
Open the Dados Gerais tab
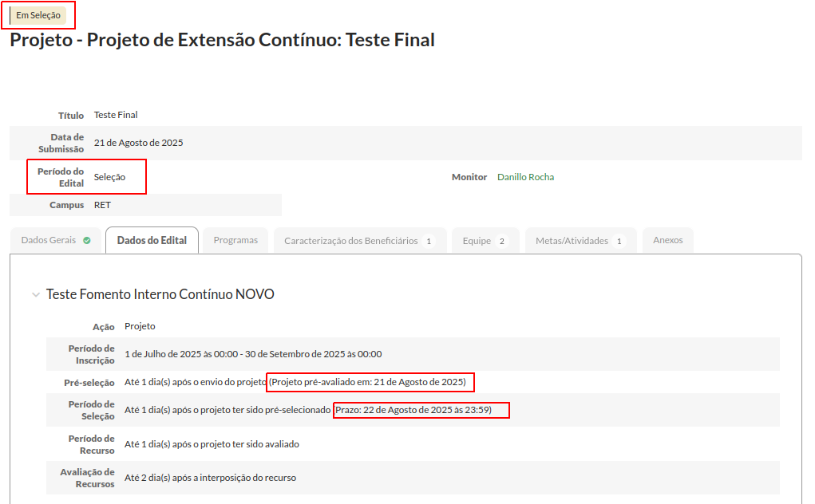pos(49,240)
